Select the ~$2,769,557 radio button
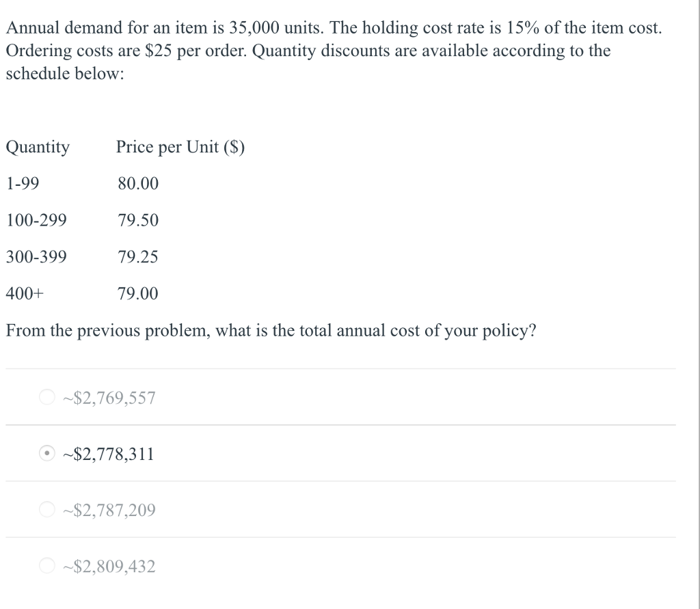 (x=46, y=397)
